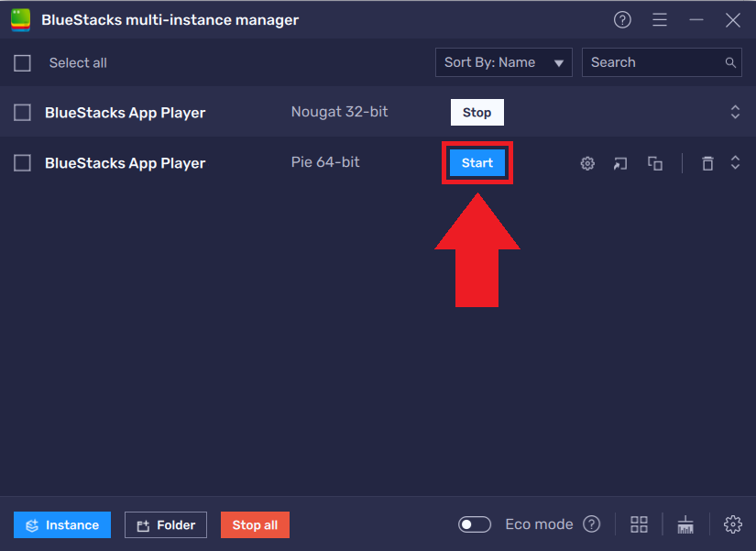
Task: Open settings for the Pie 64-bit instance
Action: click(586, 162)
